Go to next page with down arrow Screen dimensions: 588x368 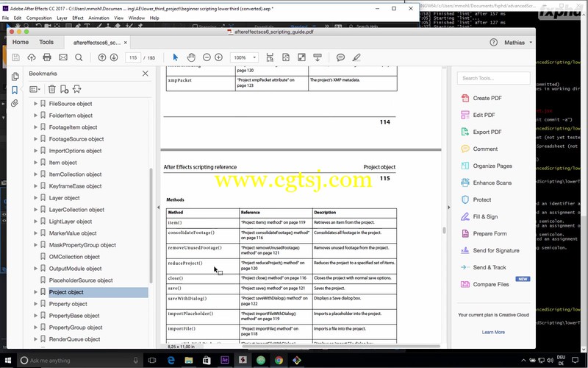pyautogui.click(x=114, y=57)
